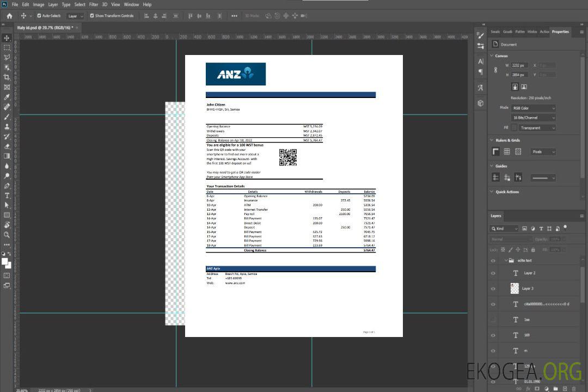Show the hidden '1aa' text layer
Image resolution: width=588 pixels, height=392 pixels.
(493, 320)
